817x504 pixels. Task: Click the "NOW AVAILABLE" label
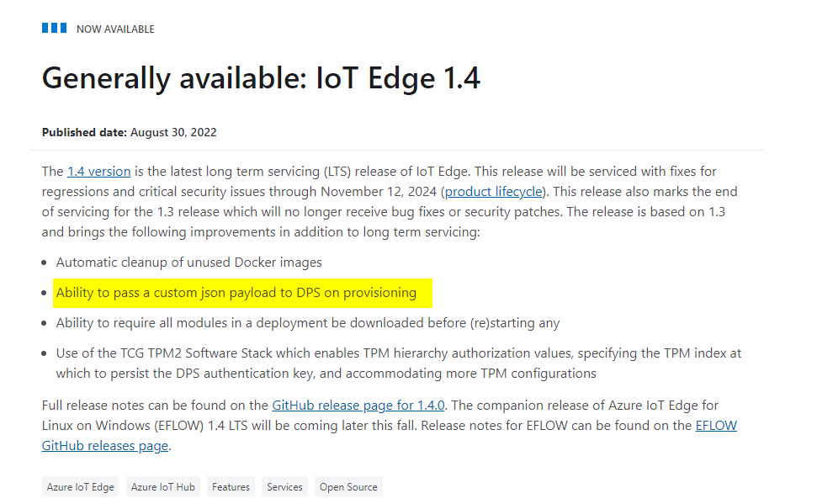[x=114, y=28]
